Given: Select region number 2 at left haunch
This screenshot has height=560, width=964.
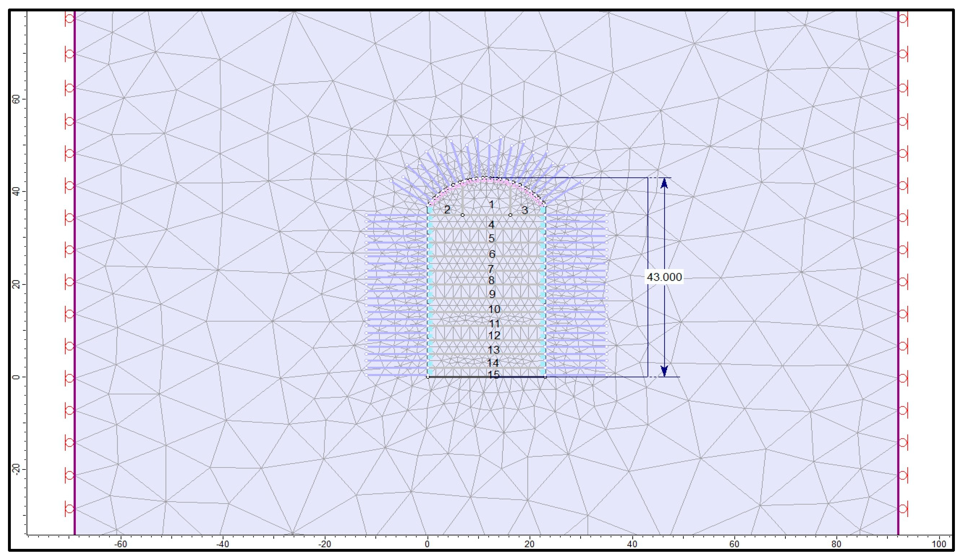Looking at the screenshot, I should 447,210.
